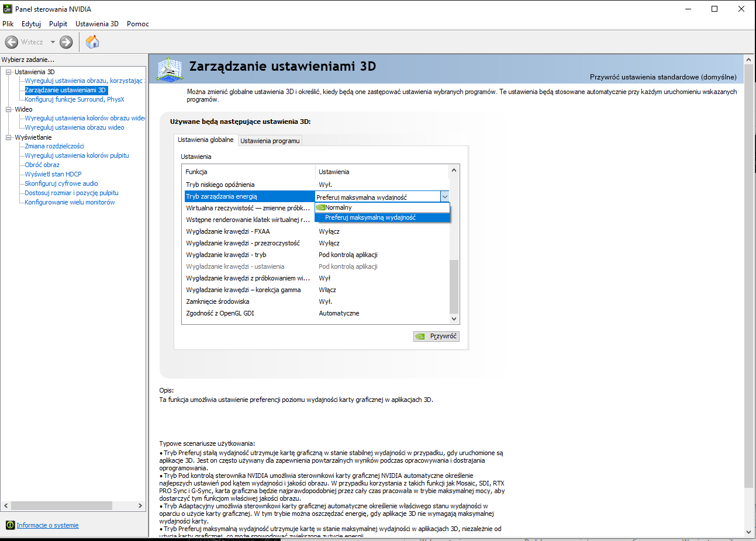Open the Ustawienia 3D menu
756x541 pixels.
point(97,24)
